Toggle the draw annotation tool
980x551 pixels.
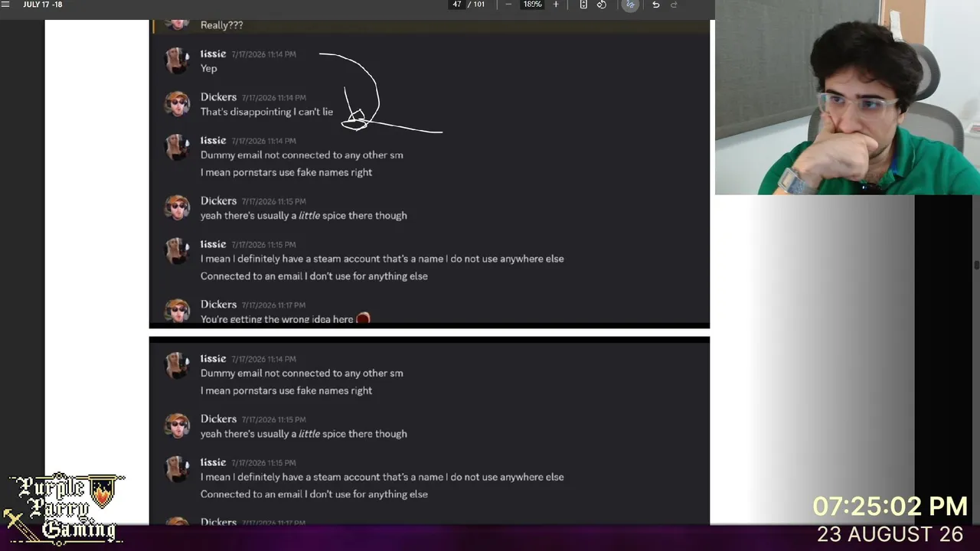pyautogui.click(x=630, y=5)
